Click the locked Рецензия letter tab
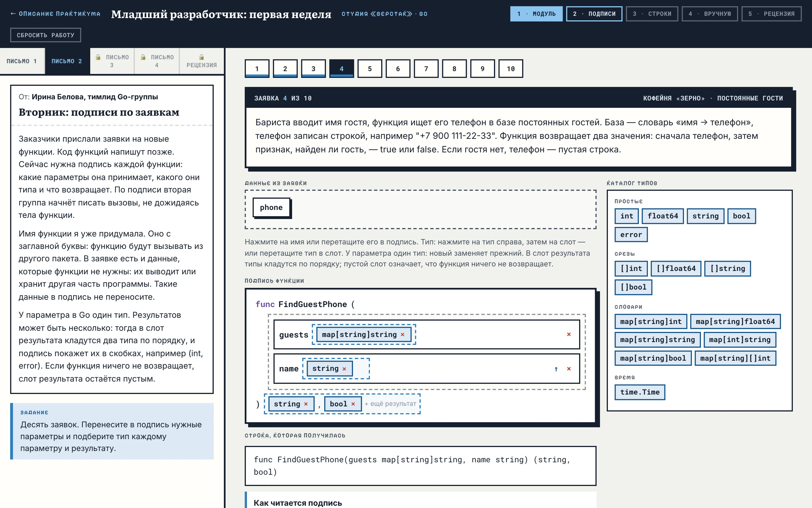Image resolution: width=812 pixels, height=508 pixels. 202,61
